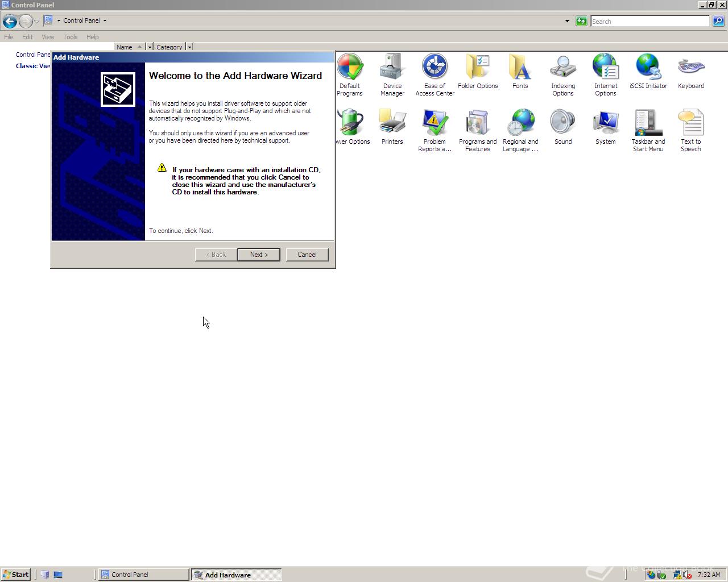Screen dimensions: 728x582
Task: Open the Help menu
Action: point(93,37)
